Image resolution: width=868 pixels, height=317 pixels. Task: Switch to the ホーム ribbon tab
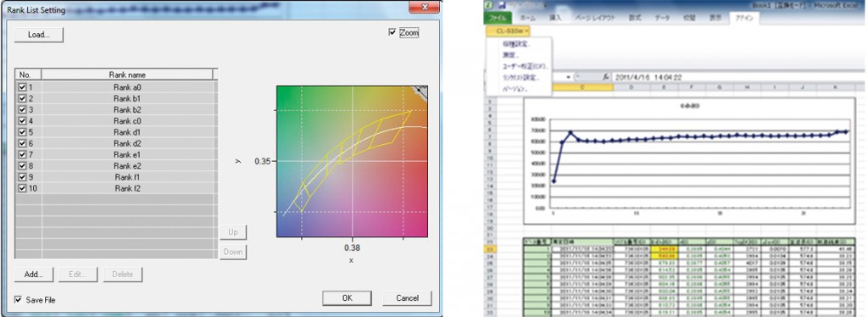[x=529, y=18]
